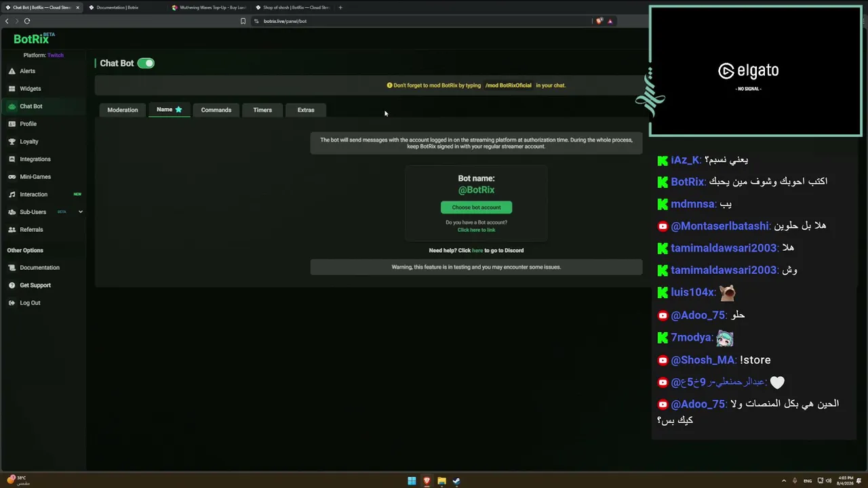868x488 pixels.
Task: Go to Loyalty in the sidebar
Action: 29,142
